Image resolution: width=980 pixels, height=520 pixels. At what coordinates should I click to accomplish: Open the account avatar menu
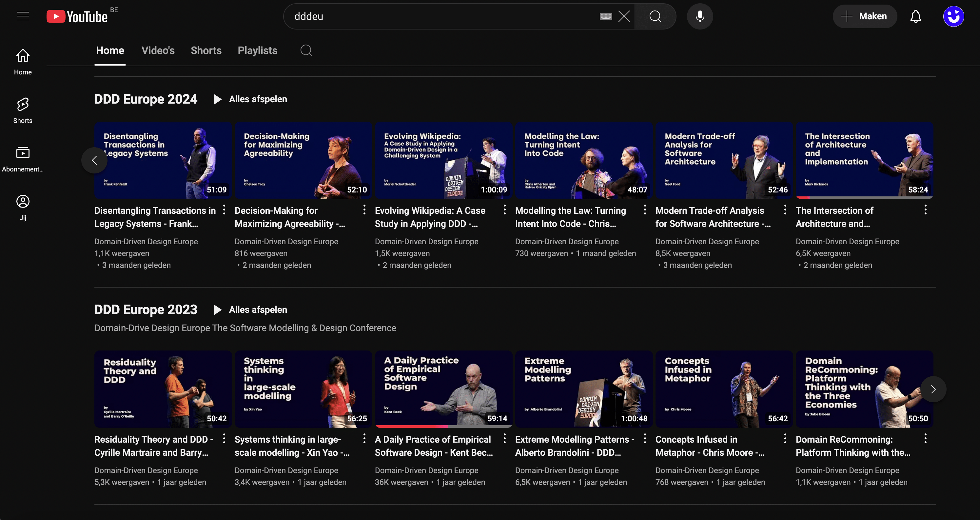(953, 16)
